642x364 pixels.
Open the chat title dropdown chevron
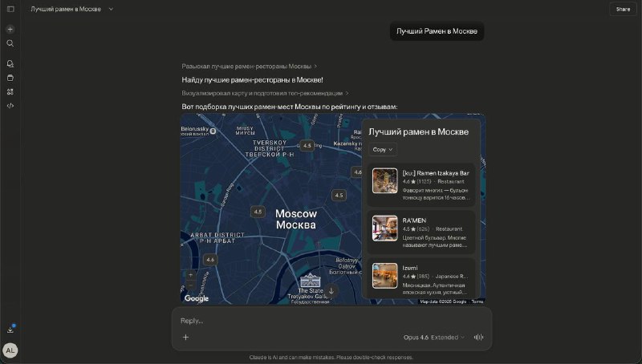tap(111, 9)
